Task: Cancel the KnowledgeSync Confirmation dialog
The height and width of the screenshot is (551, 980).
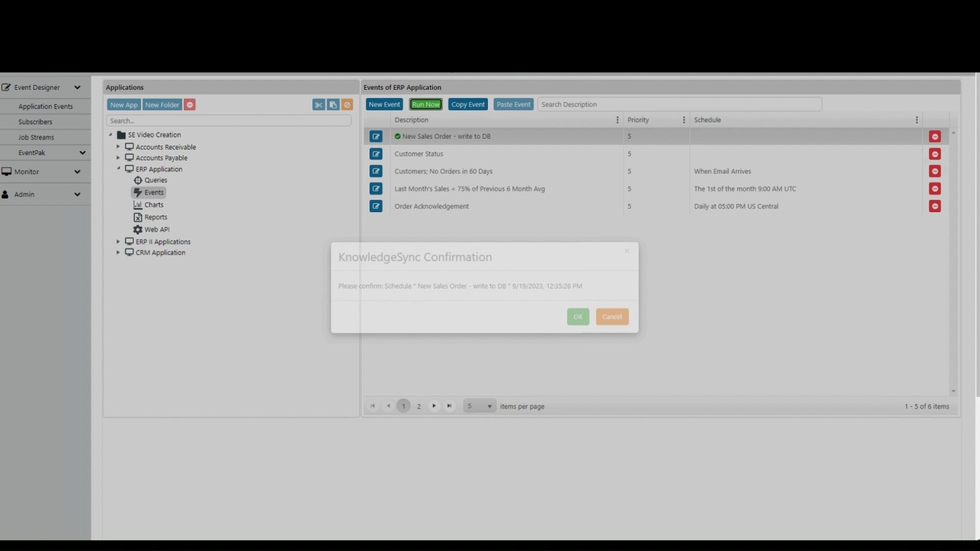Action: (x=612, y=317)
